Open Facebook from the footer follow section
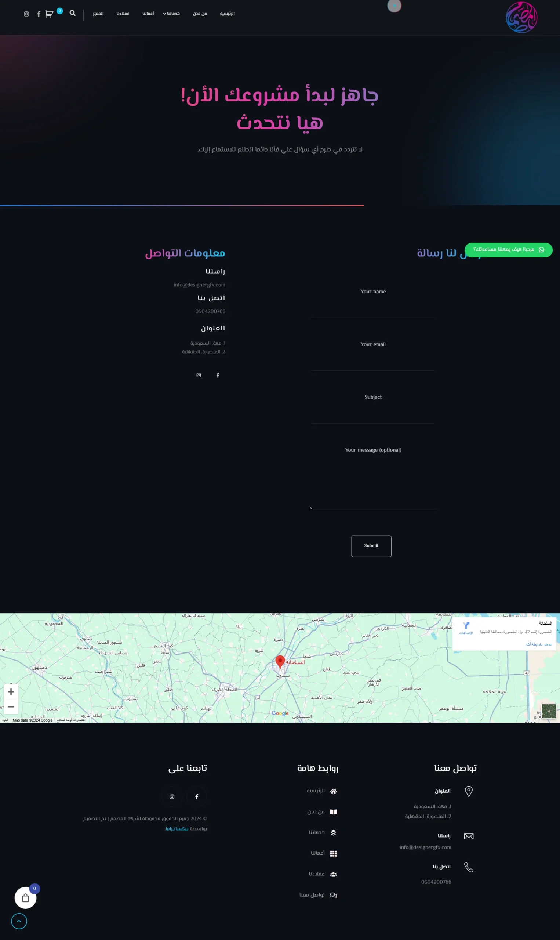 pos(197,796)
